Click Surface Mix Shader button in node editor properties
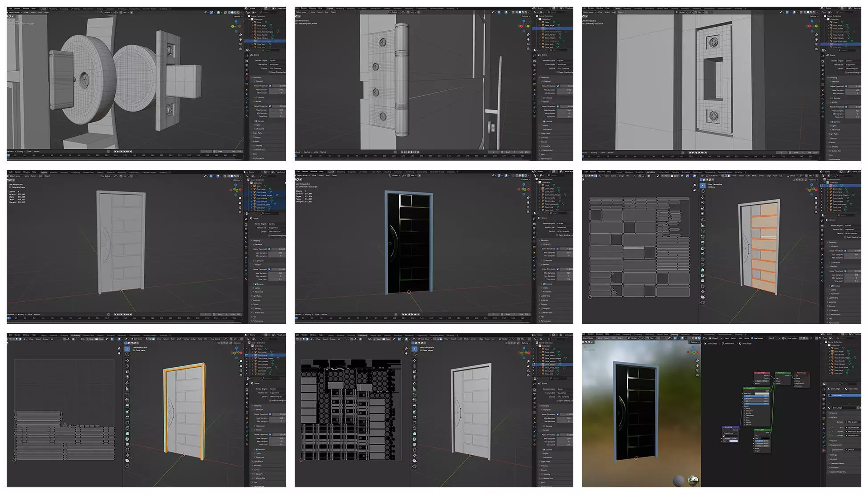Viewport: 868px width, 494px height. pos(853,422)
